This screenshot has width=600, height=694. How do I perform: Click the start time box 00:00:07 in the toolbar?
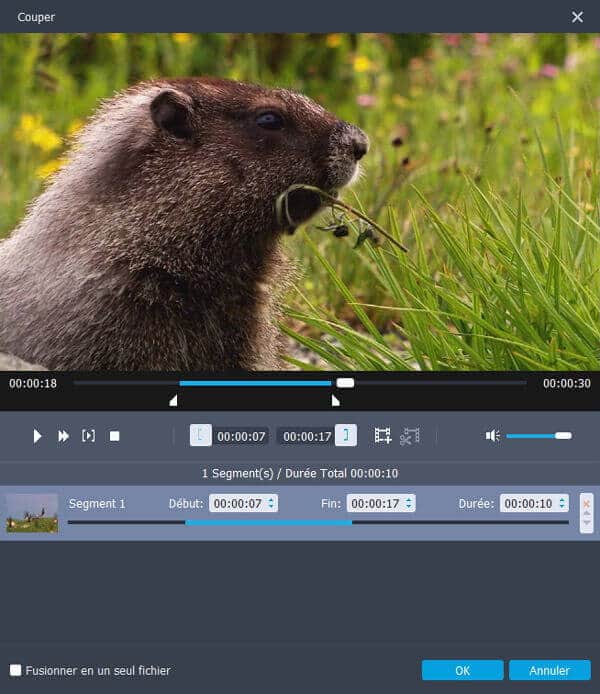pyautogui.click(x=241, y=436)
